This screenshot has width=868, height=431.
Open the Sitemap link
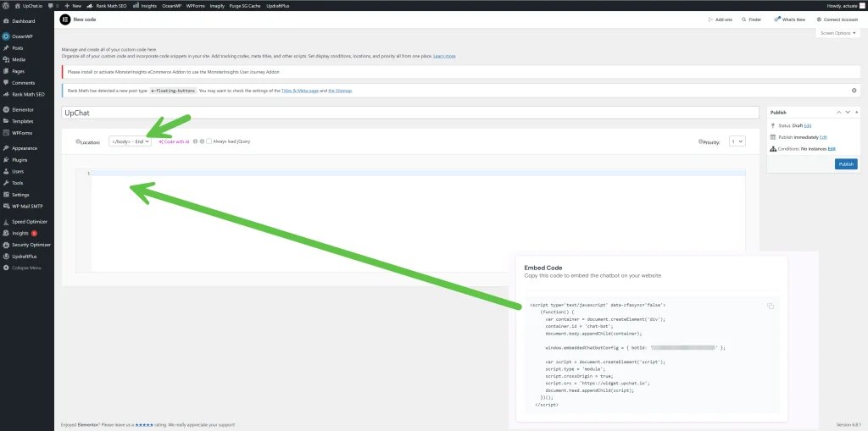point(340,91)
